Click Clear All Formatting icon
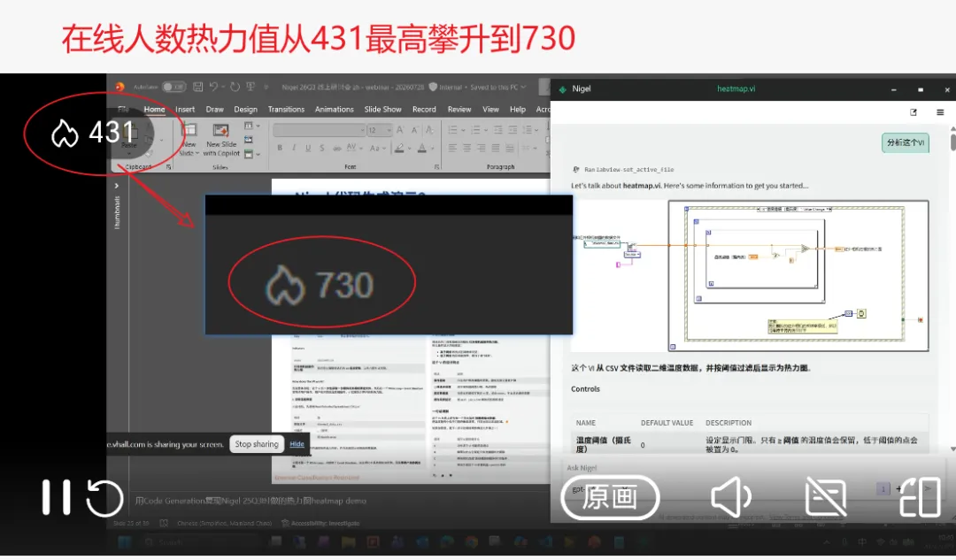 (430, 130)
